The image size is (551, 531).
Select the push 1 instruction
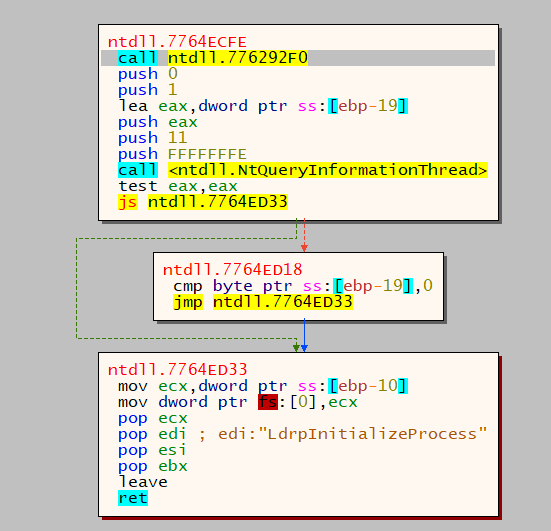[148, 90]
